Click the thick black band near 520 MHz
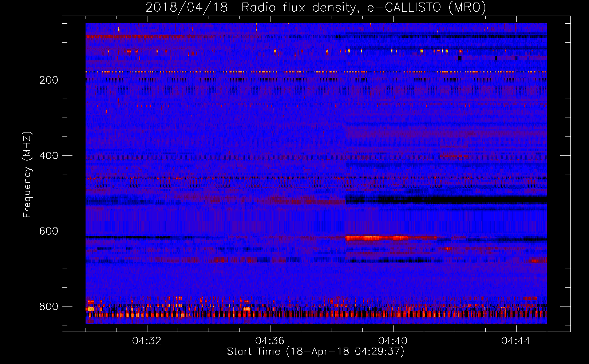Image resolution: width=589 pixels, height=364 pixels. (x=446, y=199)
